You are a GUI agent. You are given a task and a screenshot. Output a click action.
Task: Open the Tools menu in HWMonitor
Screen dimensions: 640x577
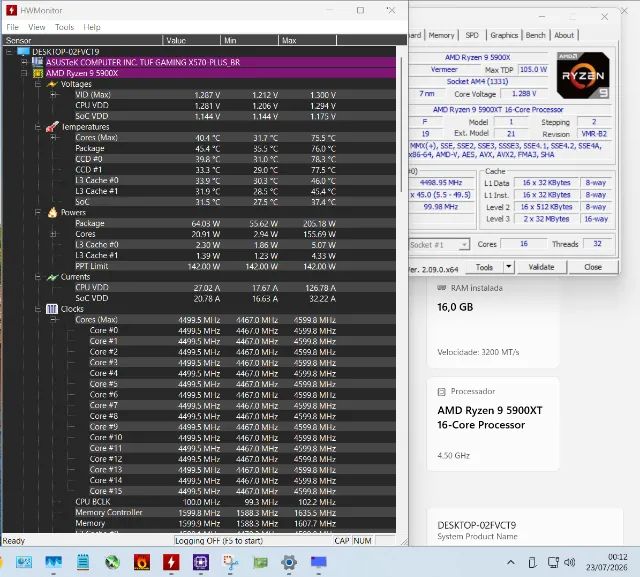pos(64,27)
